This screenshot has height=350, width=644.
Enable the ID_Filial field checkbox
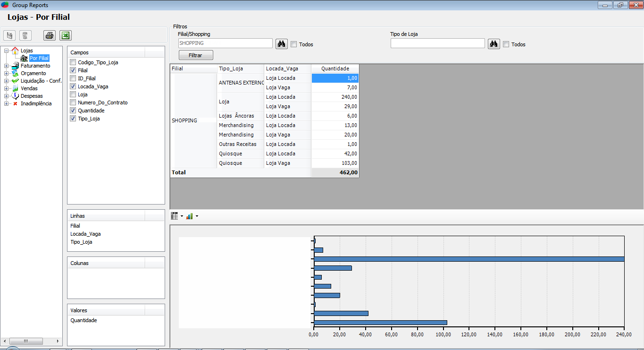pyautogui.click(x=73, y=78)
